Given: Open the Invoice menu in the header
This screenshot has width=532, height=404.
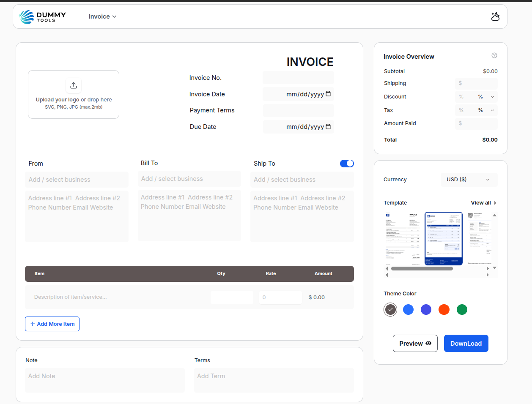Looking at the screenshot, I should (102, 16).
